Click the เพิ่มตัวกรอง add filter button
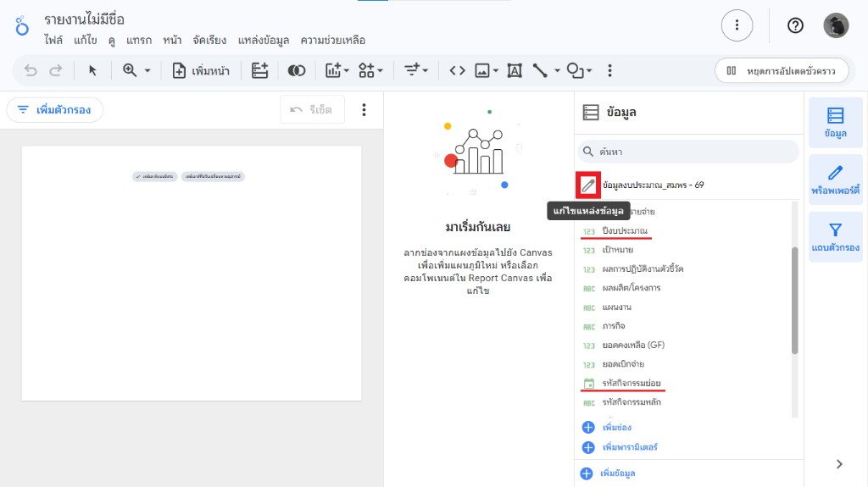 [55, 109]
